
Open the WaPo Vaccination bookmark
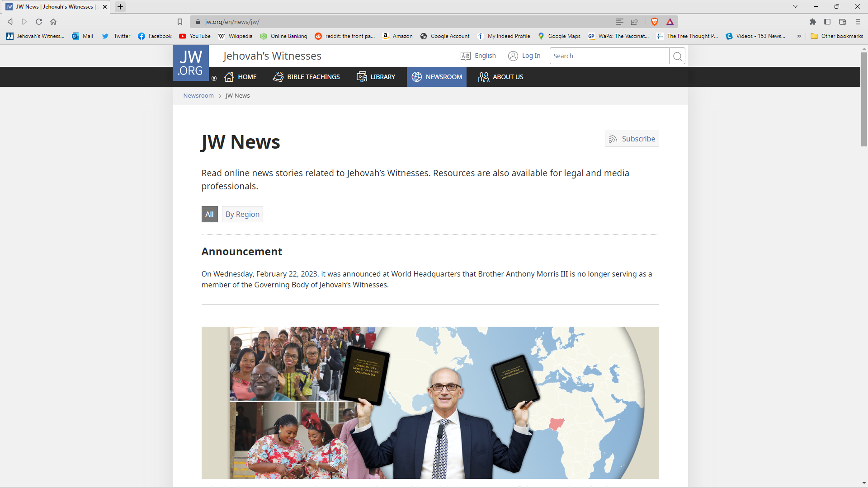coord(618,36)
